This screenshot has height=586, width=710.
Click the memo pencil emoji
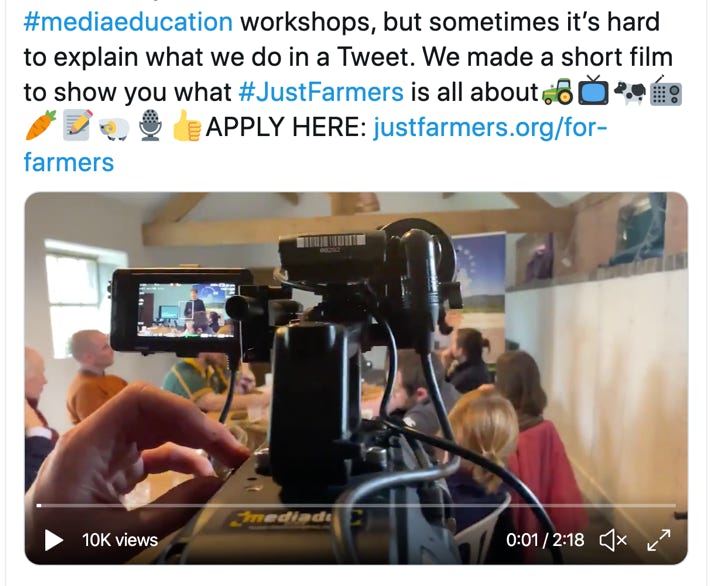77,125
